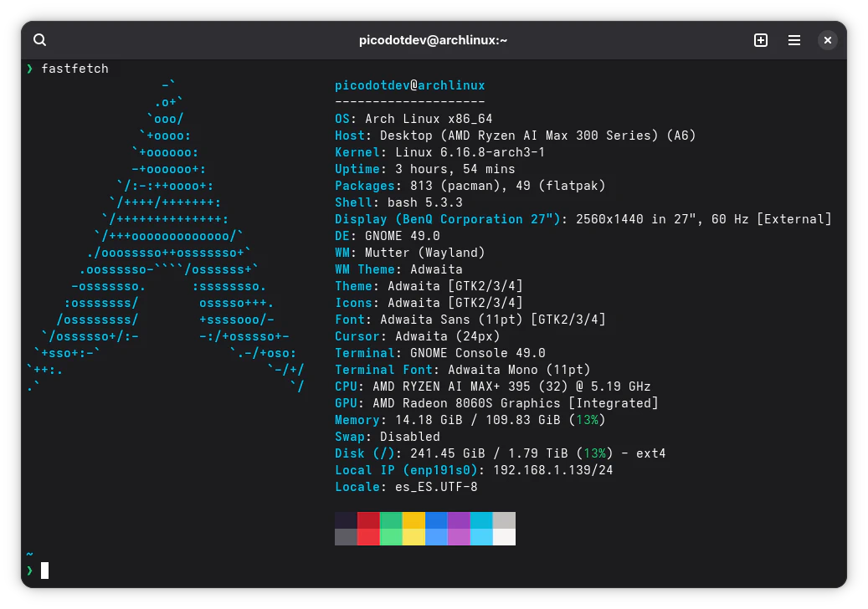Screen dimensions: 868x609
Task: Select the darker green palette swatch
Action: point(391,520)
